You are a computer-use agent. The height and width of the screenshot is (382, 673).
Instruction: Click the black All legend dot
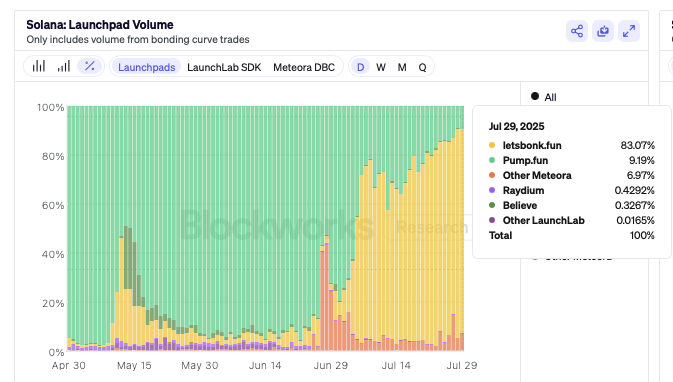point(535,96)
